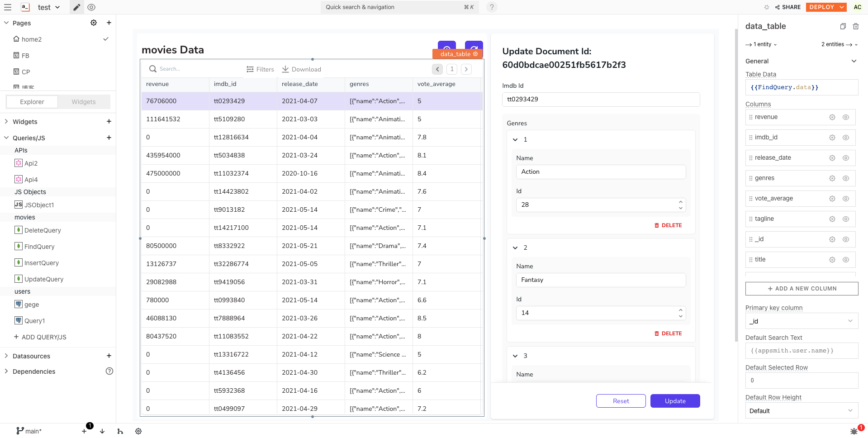Click the Update button
Screen dimensions: 868x438
click(x=675, y=401)
